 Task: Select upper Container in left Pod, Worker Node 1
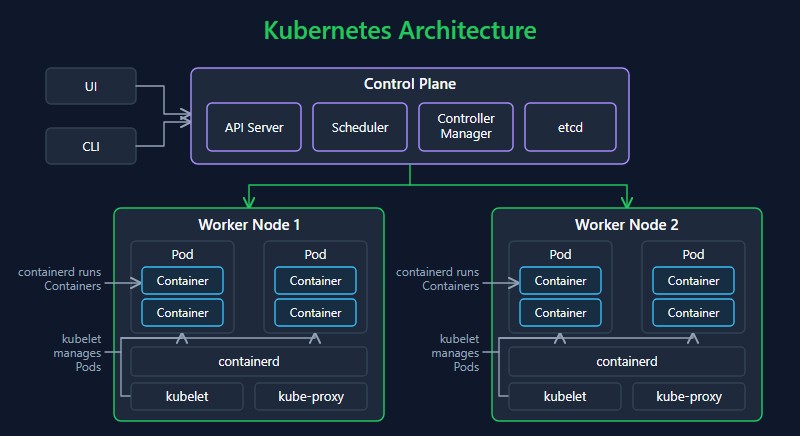pyautogui.click(x=183, y=280)
